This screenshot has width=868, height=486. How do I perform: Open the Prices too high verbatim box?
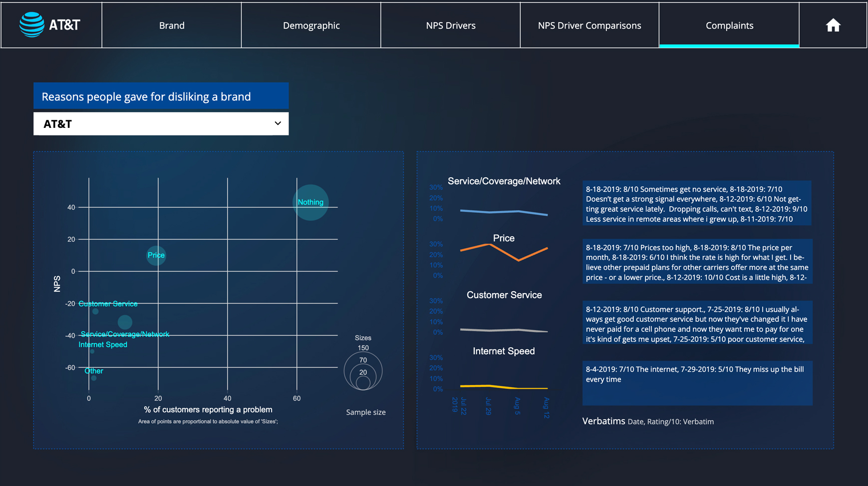(697, 261)
